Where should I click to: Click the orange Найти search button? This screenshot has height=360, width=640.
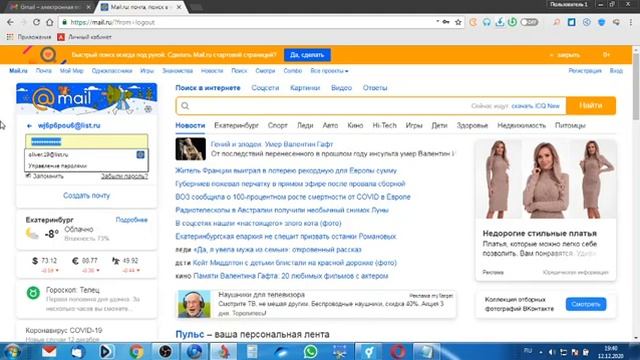coord(591,106)
